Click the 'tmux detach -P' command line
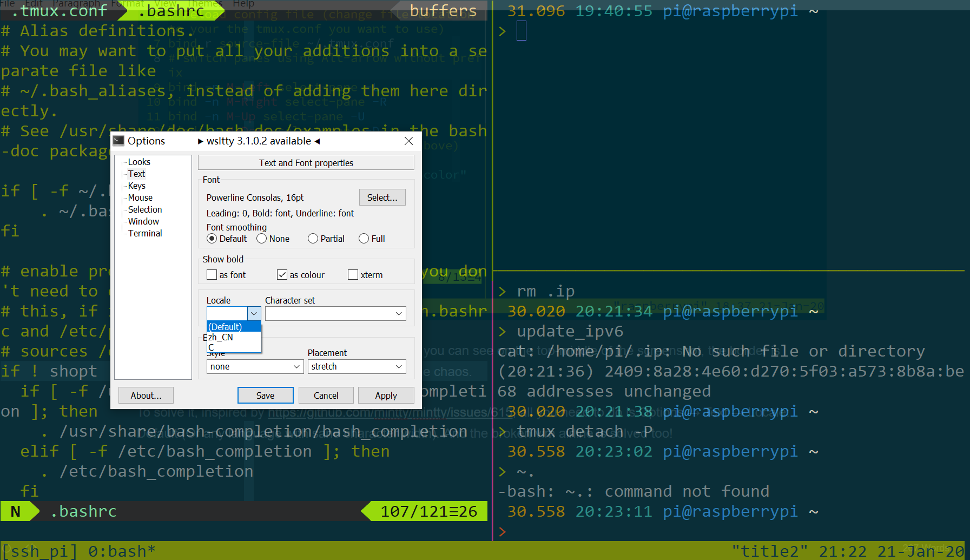 coord(584,431)
